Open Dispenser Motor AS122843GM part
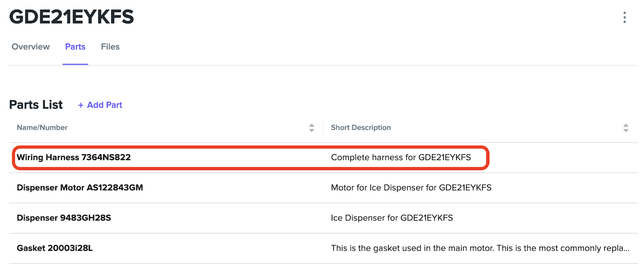Image resolution: width=644 pixels, height=278 pixels. 80,187
